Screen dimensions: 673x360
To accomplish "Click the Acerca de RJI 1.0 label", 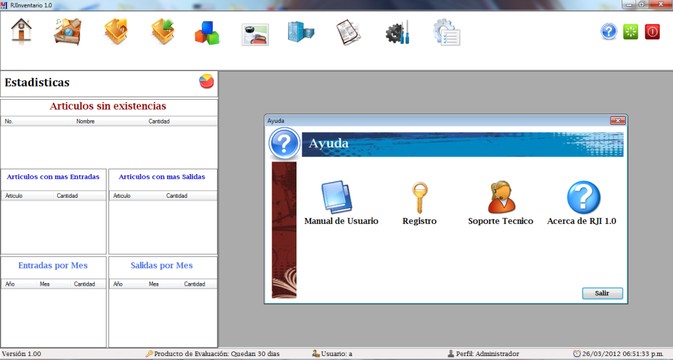I will tap(582, 221).
